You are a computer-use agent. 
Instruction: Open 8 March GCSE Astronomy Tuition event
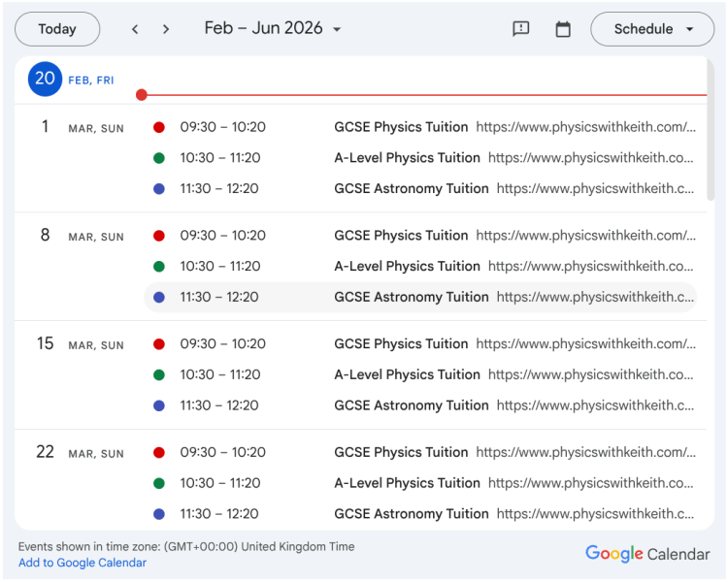pyautogui.click(x=411, y=297)
